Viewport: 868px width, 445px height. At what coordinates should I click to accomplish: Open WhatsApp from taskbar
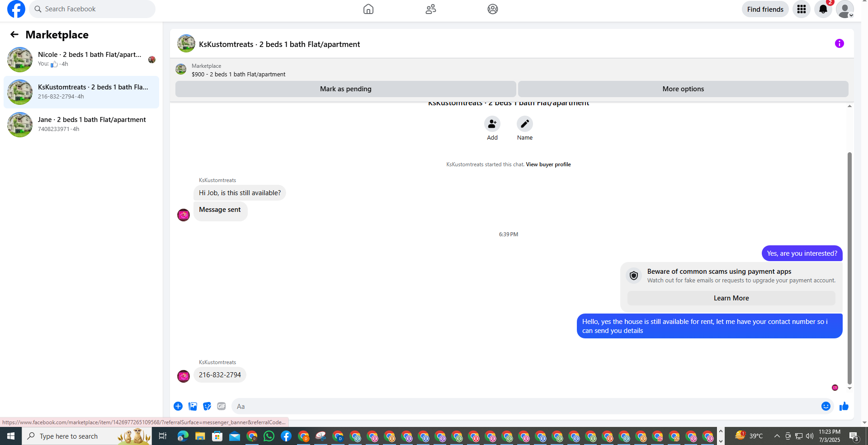coord(269,436)
